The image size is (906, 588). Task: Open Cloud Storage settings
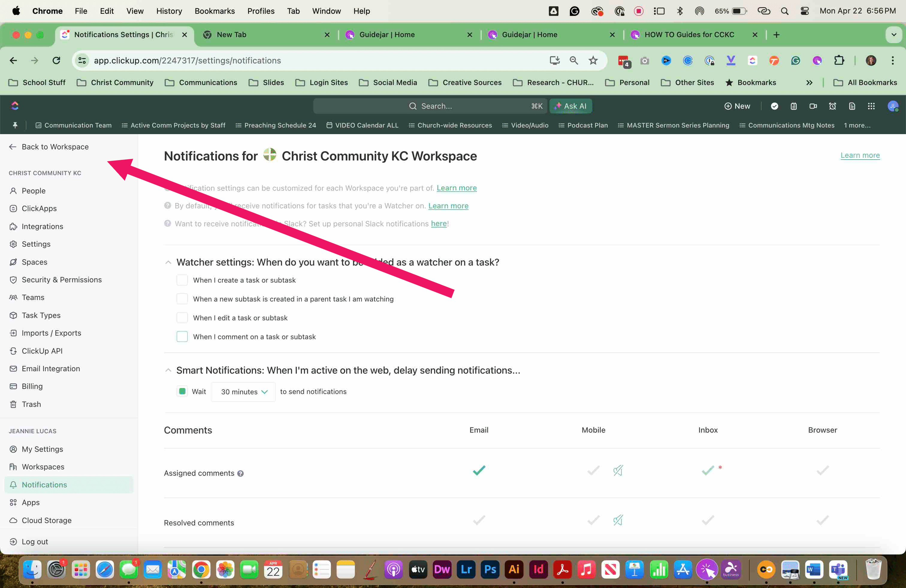(x=46, y=520)
